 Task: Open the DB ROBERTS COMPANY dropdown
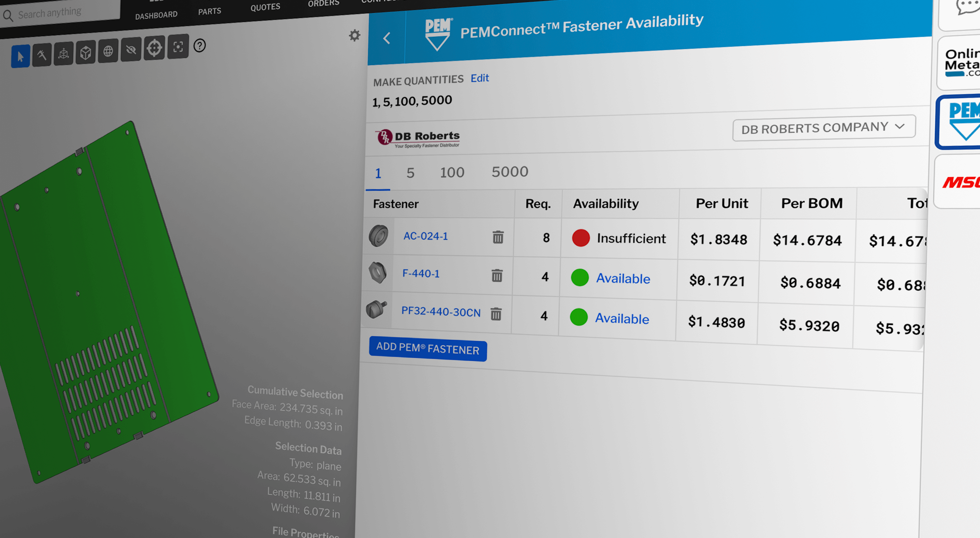[x=823, y=128]
